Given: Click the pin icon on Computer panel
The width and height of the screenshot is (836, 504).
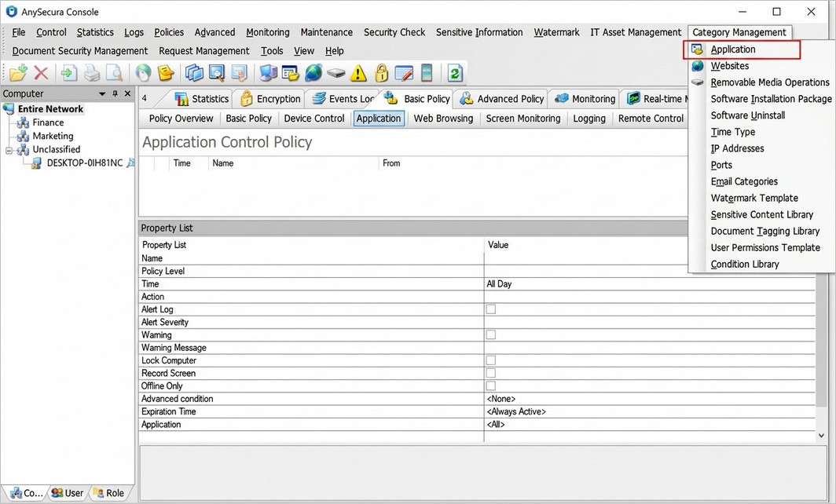Looking at the screenshot, I should pyautogui.click(x=115, y=93).
